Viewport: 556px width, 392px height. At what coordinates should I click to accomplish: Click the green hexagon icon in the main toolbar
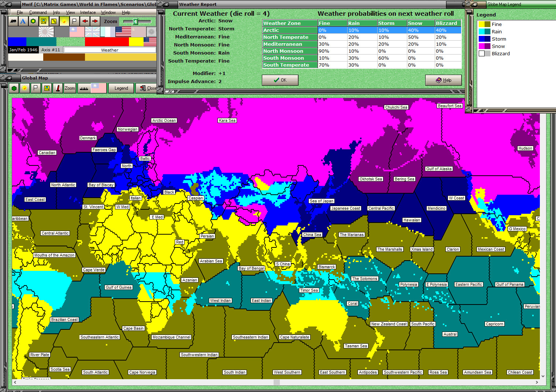point(33,21)
